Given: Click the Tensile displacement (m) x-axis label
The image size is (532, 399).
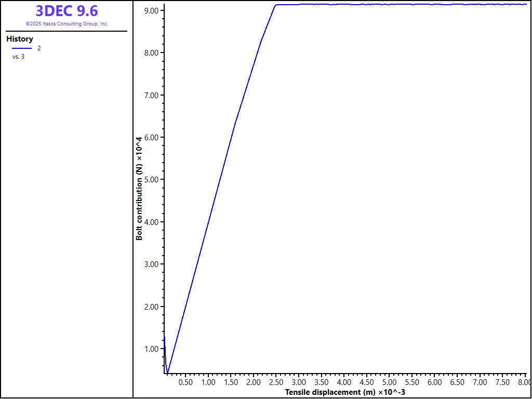Looking at the screenshot, I should (x=345, y=392).
